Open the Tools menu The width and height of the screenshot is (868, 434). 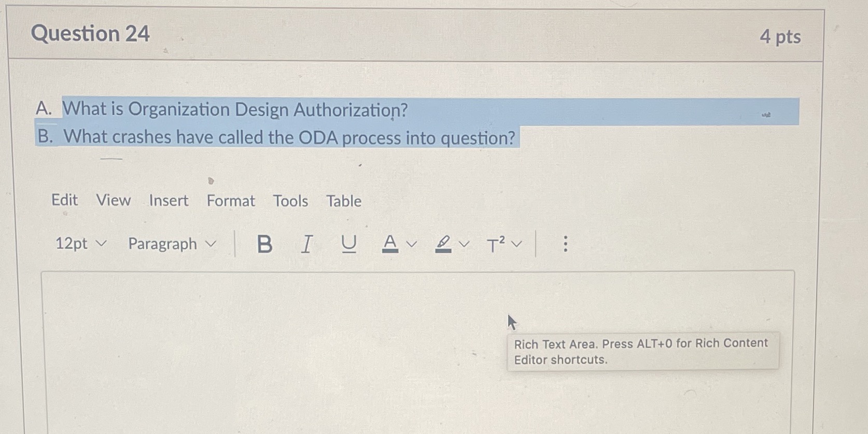(x=291, y=201)
